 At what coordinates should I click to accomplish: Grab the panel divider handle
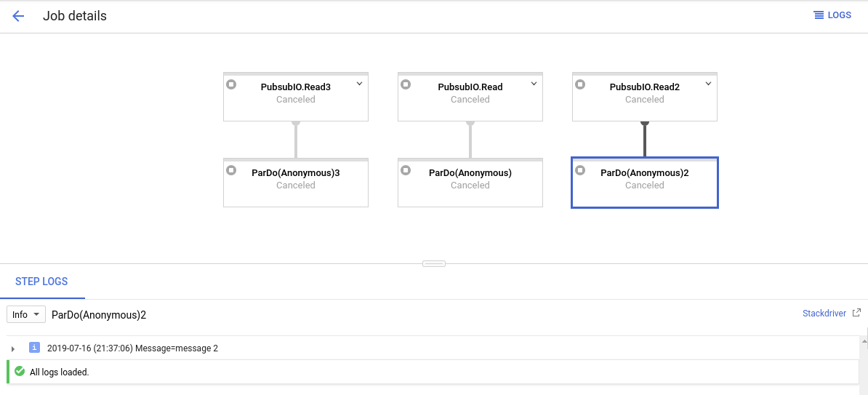pos(434,264)
